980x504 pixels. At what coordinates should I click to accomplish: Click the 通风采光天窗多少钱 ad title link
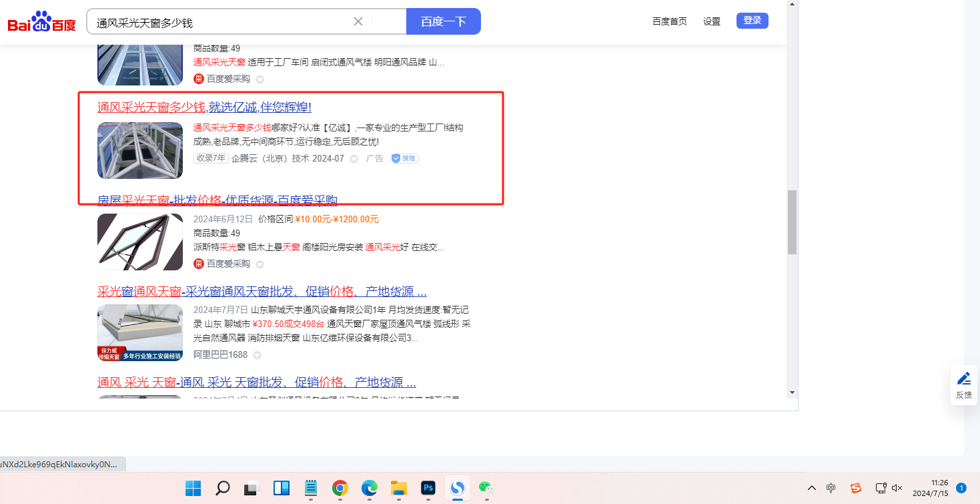pos(204,107)
